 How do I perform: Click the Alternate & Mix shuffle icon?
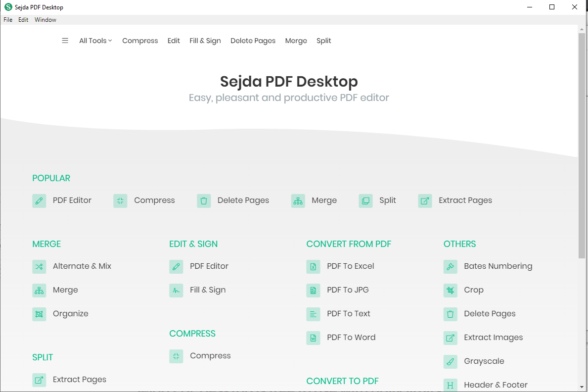coord(39,267)
